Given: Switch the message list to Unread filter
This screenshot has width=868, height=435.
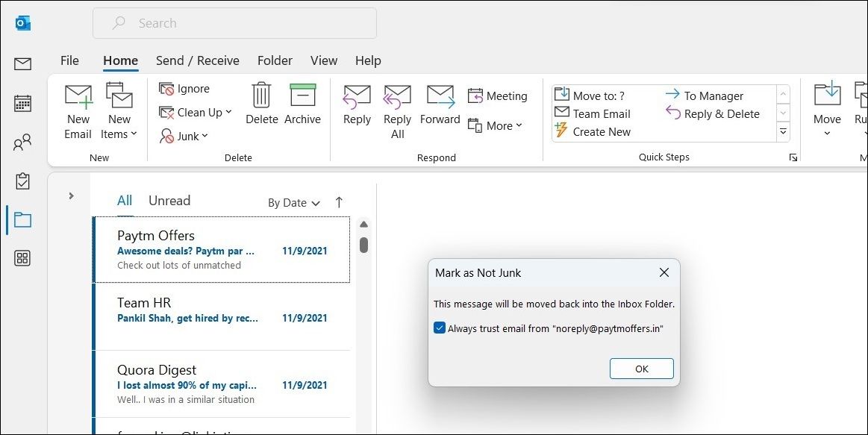Looking at the screenshot, I should [169, 200].
